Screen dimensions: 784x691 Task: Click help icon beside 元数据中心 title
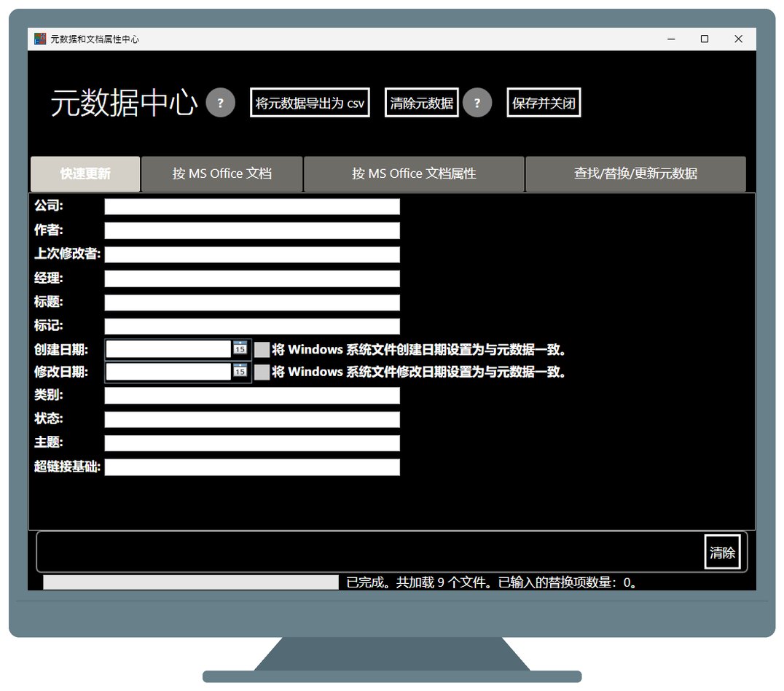tap(221, 103)
